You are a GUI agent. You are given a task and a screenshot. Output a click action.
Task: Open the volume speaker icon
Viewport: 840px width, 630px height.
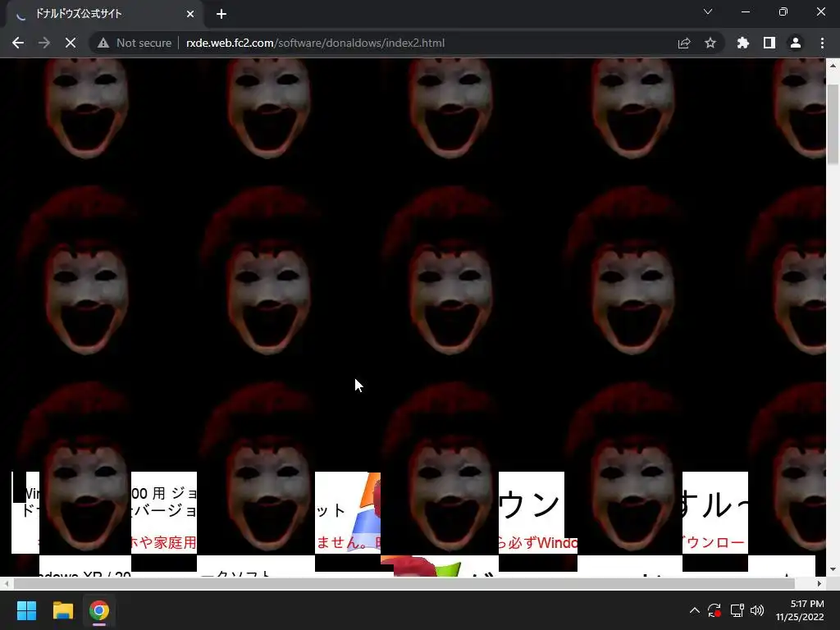coord(757,610)
